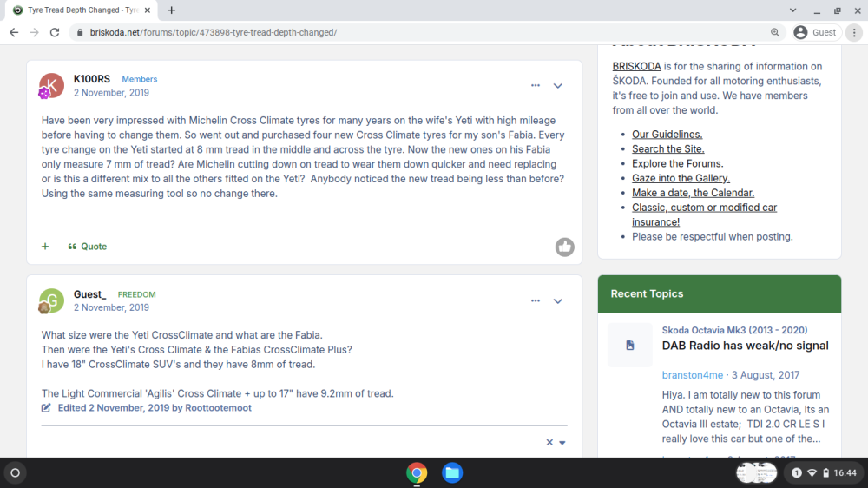Dismiss with the X below Guest_ post
Viewport: 868px width, 488px height.
tap(549, 442)
